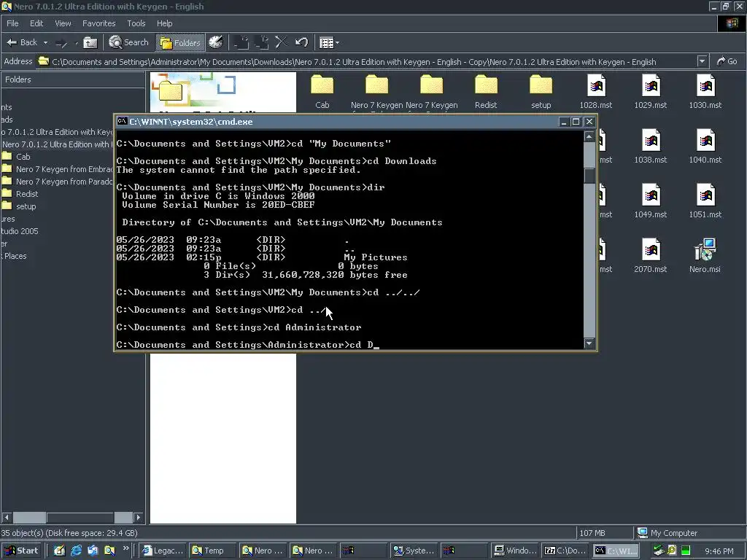The height and width of the screenshot is (560, 747).
Task: Switch to the 7-Zip C:\Do... taskbar window
Action: coord(565,551)
